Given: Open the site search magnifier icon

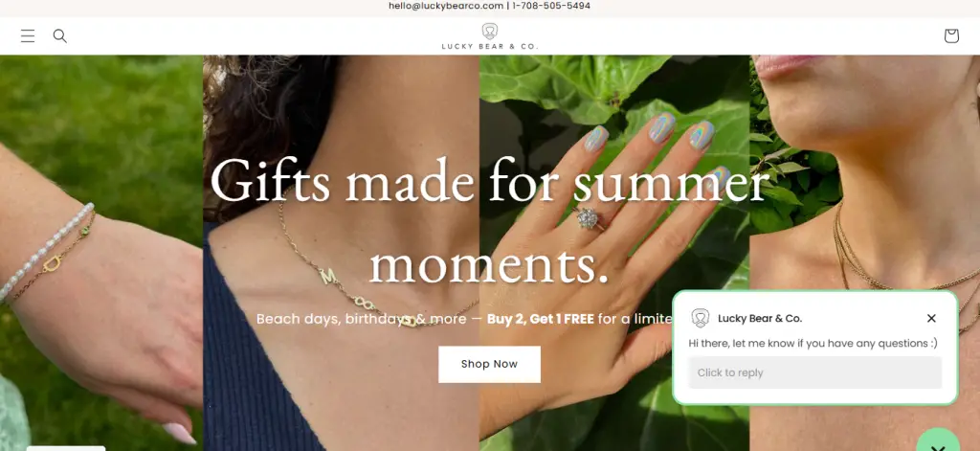Looking at the screenshot, I should coord(60,35).
